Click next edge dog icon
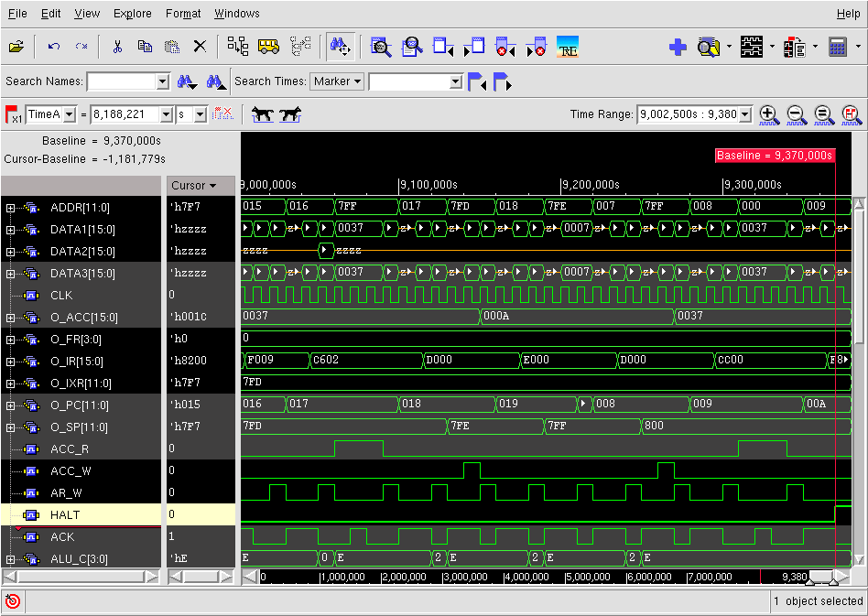The width and height of the screenshot is (868, 616). [x=290, y=114]
